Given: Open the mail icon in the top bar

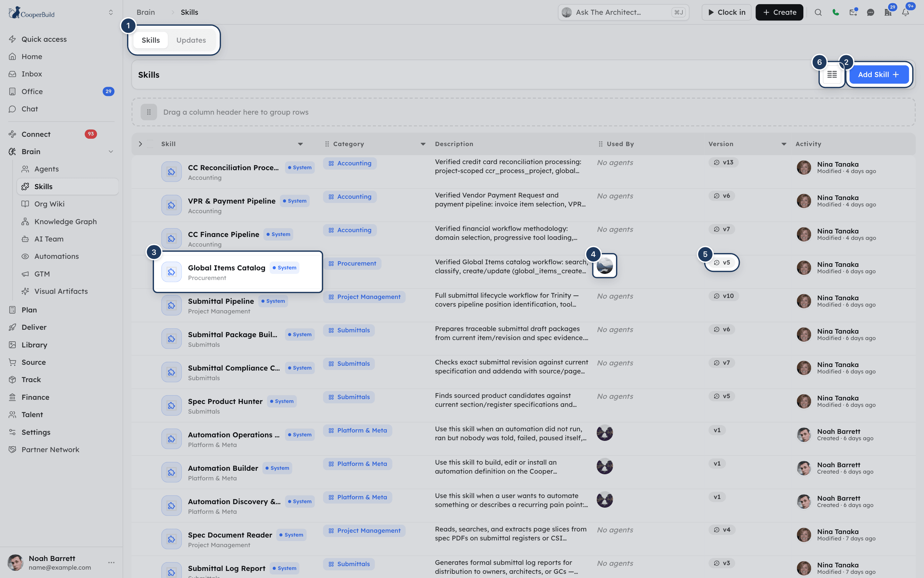Looking at the screenshot, I should pyautogui.click(x=853, y=12).
